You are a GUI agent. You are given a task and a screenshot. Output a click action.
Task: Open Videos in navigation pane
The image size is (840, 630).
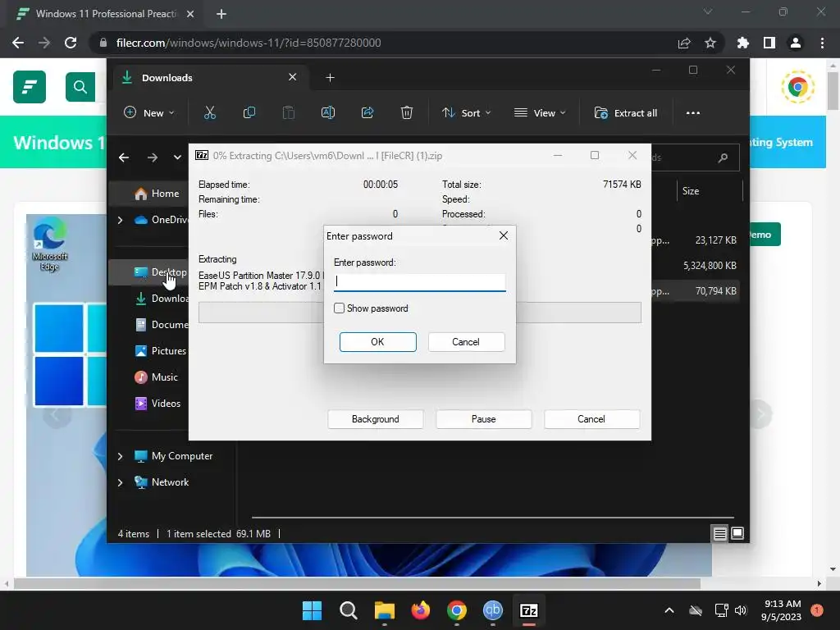point(157,404)
